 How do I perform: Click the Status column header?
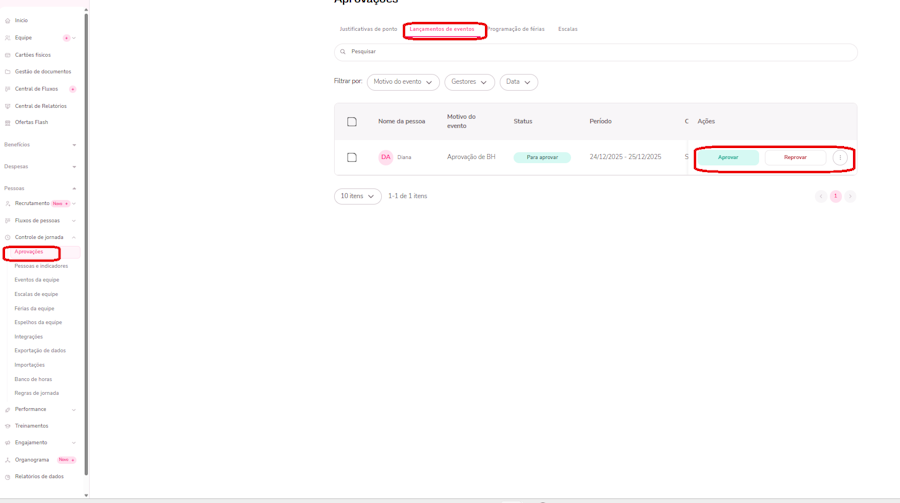click(523, 122)
